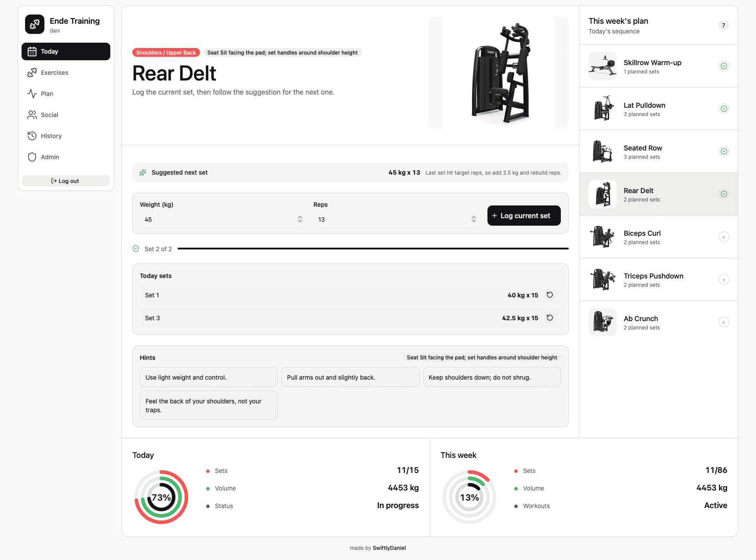Click the Shoulders / Upper Back tag

[x=166, y=53]
